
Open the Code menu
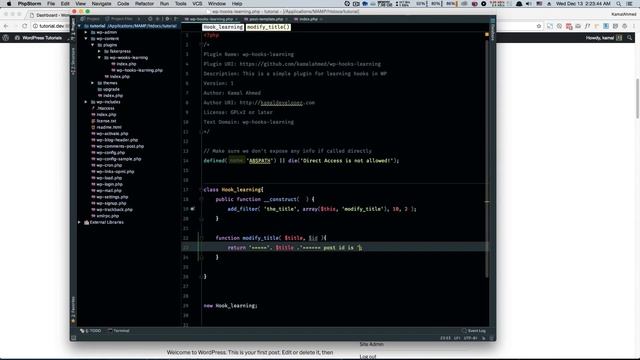[123, 4]
